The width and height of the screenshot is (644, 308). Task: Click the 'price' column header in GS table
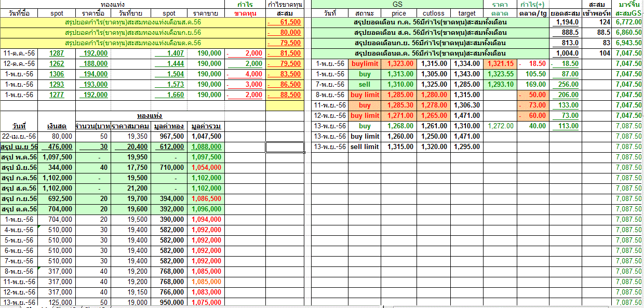click(399, 12)
